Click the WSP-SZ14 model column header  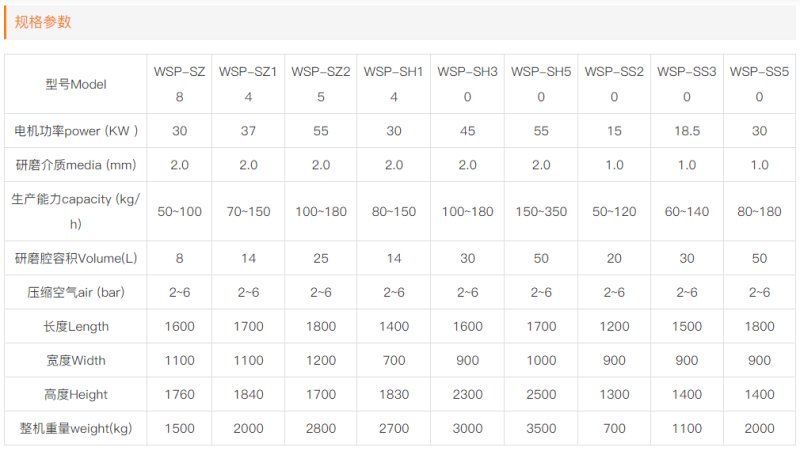click(x=248, y=84)
